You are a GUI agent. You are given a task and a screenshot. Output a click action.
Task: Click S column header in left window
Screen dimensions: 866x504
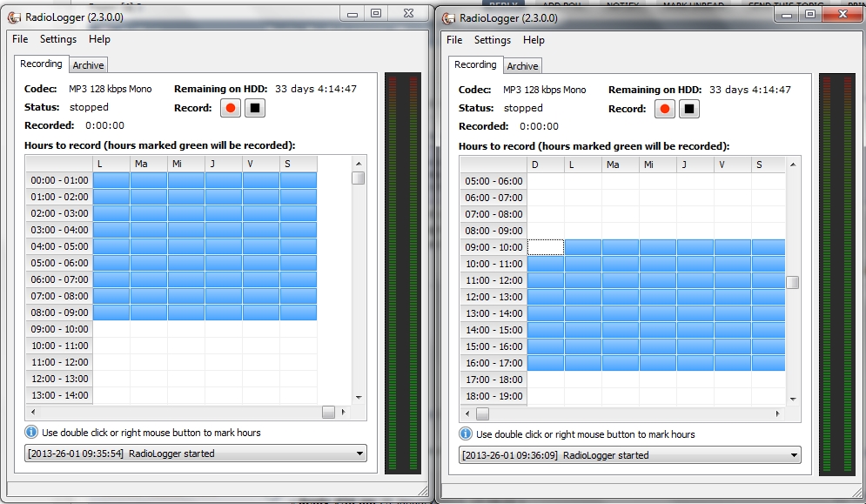[x=299, y=164]
